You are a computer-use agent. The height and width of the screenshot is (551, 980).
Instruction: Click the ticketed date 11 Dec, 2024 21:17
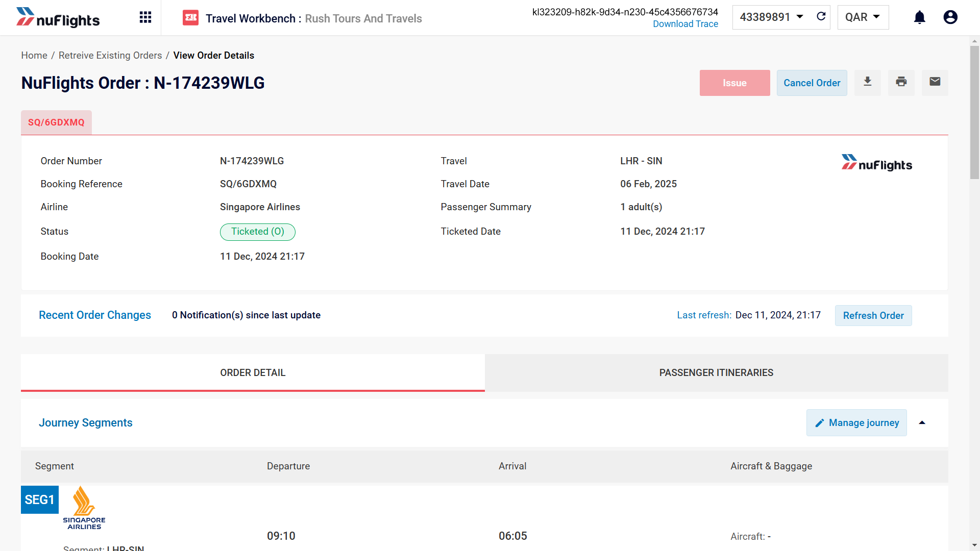coord(663,231)
